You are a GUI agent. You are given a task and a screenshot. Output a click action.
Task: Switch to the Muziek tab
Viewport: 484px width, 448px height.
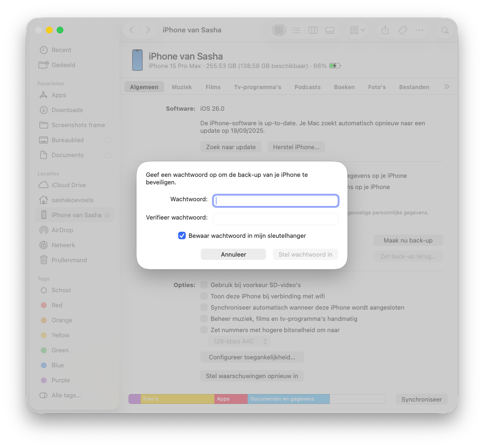(181, 87)
